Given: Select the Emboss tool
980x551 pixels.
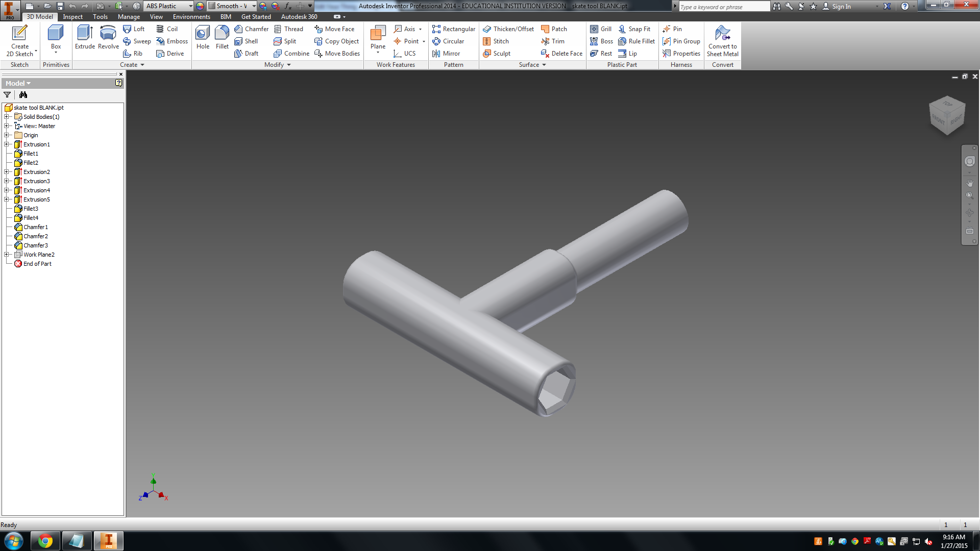Looking at the screenshot, I should click(172, 41).
